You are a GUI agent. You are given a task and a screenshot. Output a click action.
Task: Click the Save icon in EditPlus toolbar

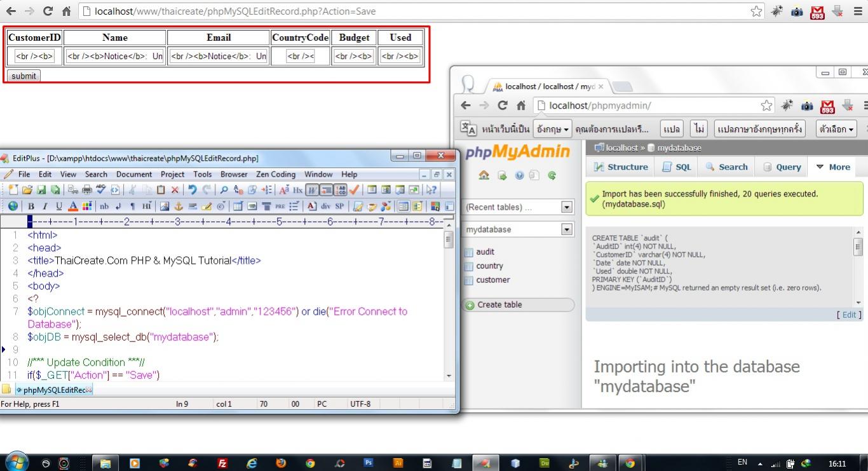(41, 189)
